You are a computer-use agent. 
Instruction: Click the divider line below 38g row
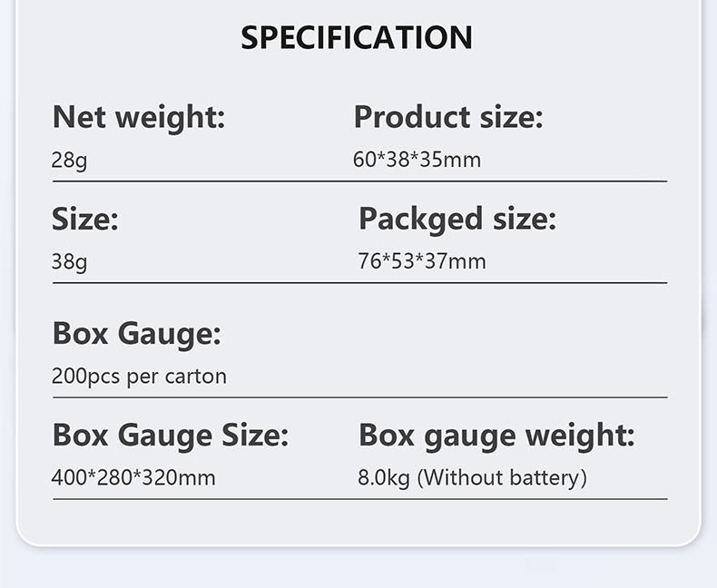[x=359, y=283]
